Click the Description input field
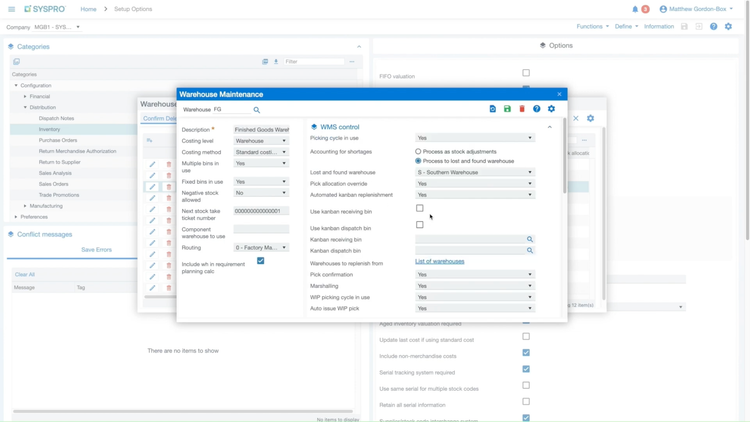This screenshot has height=422, width=750. [x=261, y=130]
